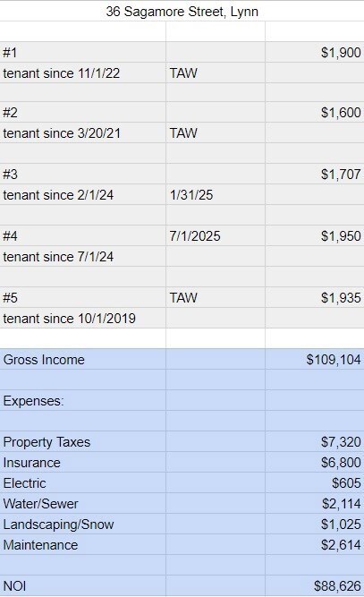Select the $1,950 rent cell
Screen dimensions: 364x597
(x=315, y=235)
